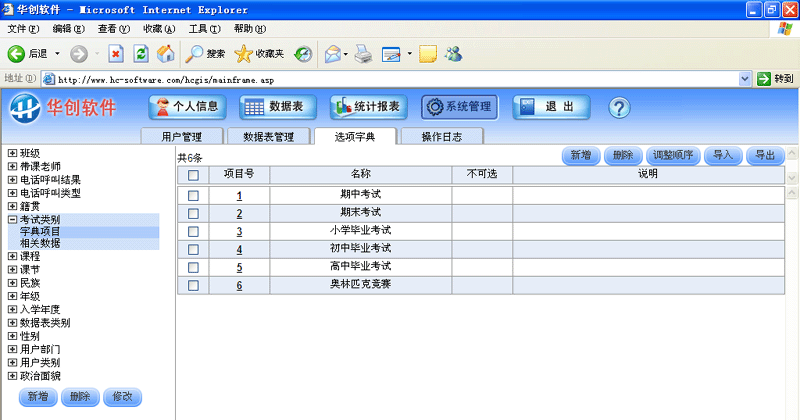Check the box for 奥林匹克竞赛 row
Image resolution: width=800 pixels, height=420 pixels.
tap(193, 285)
